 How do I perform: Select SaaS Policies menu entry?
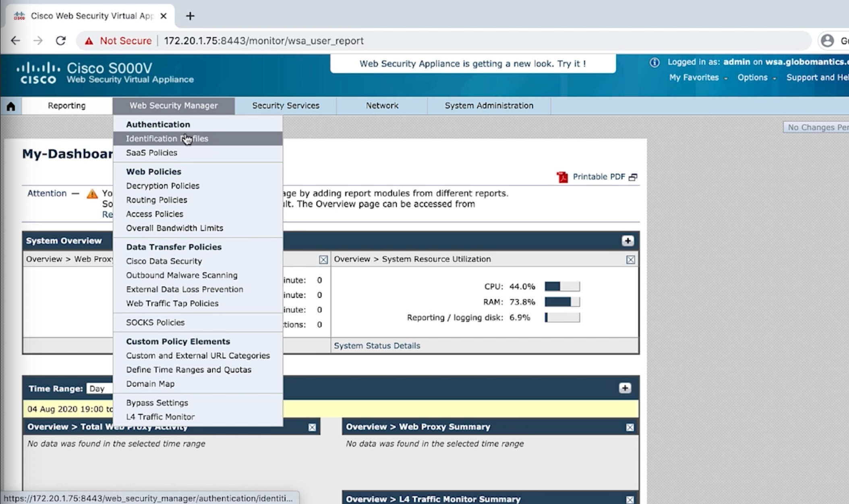198,153
